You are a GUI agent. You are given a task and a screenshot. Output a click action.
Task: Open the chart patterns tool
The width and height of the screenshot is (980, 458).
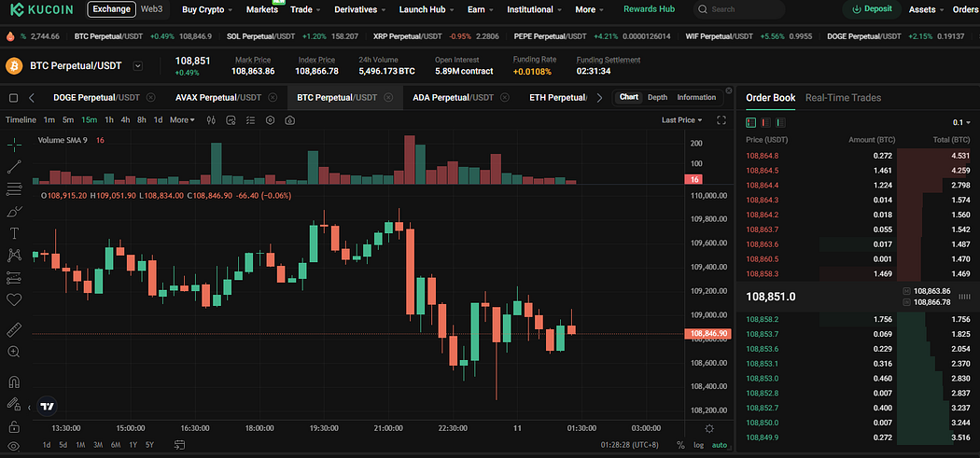(14, 255)
